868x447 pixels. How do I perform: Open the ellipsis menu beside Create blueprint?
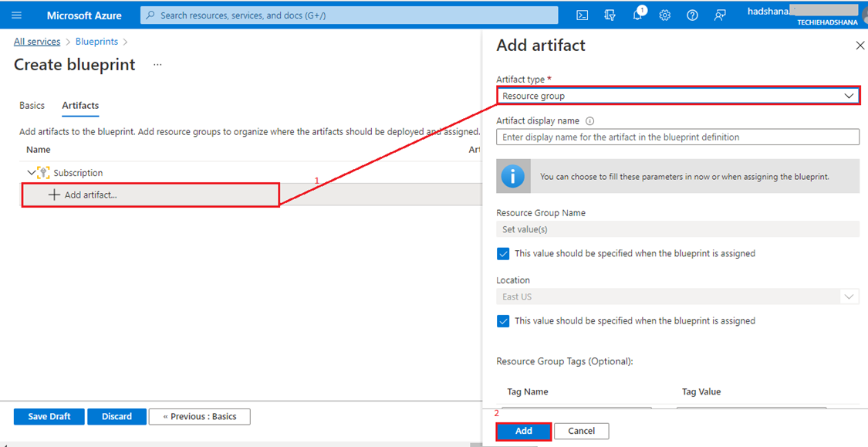[x=157, y=65]
